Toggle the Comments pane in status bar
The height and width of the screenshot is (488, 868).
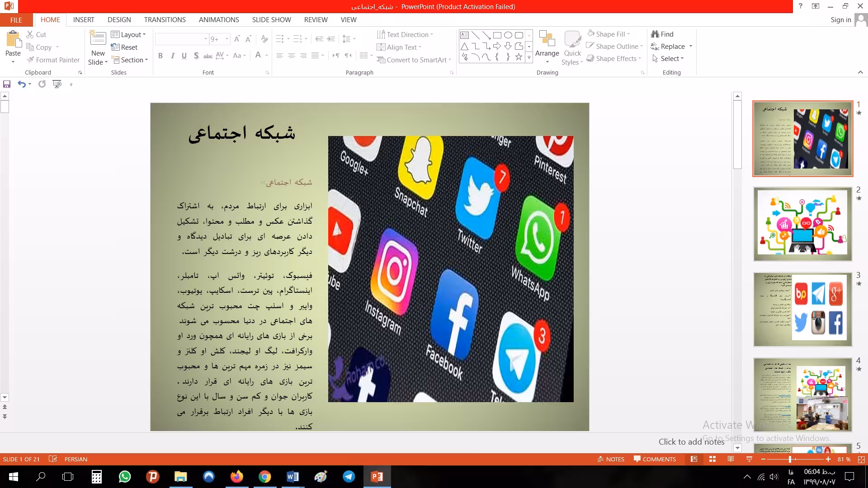pyautogui.click(x=655, y=459)
